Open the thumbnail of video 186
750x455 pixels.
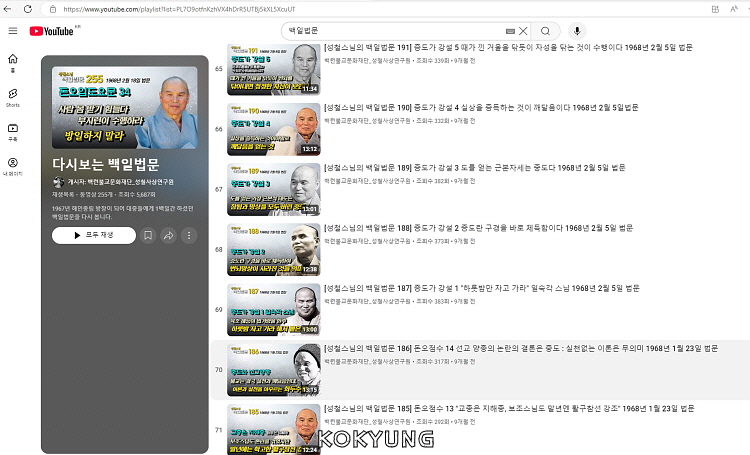pyautogui.click(x=274, y=370)
